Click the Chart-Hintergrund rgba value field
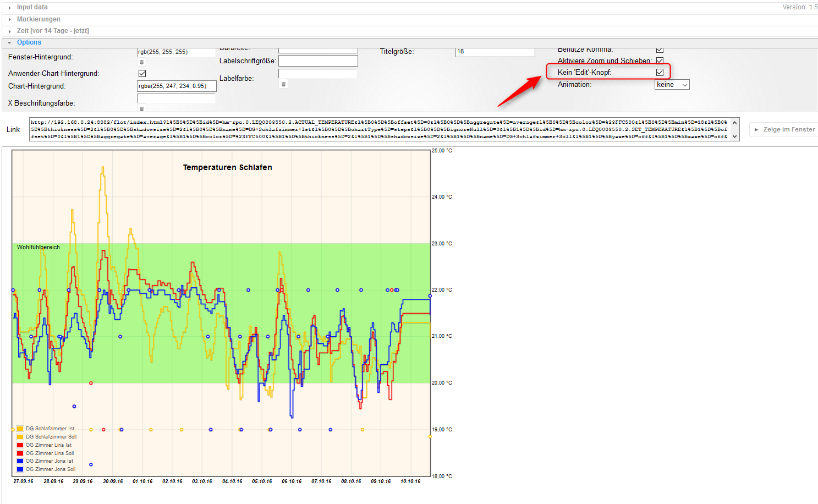818x504 pixels. click(176, 86)
